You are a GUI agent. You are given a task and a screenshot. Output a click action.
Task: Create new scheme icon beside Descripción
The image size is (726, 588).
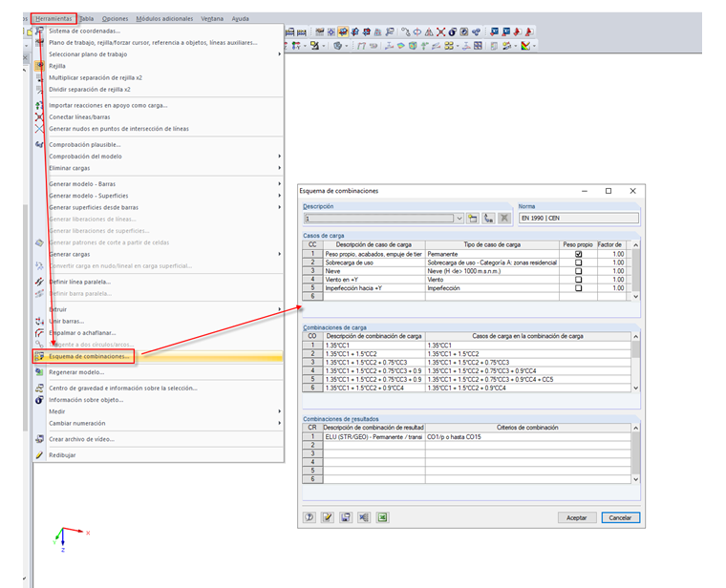tap(472, 218)
